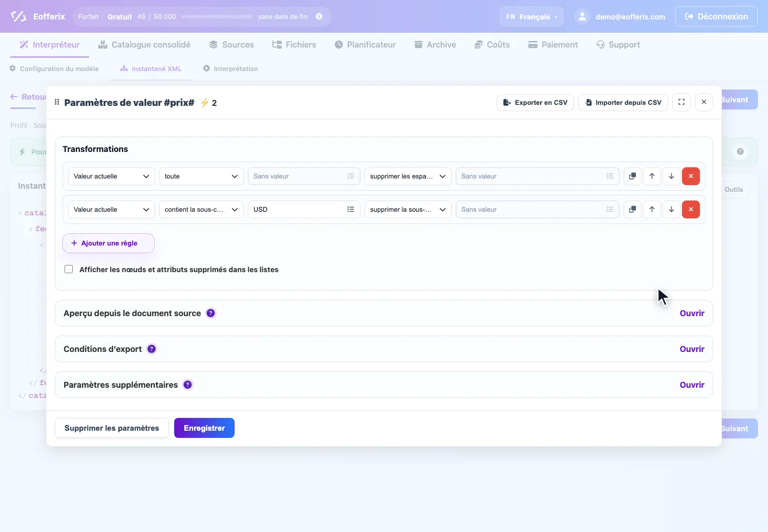Click the help icon behind the dialog
This screenshot has width=768, height=532.
(740, 151)
